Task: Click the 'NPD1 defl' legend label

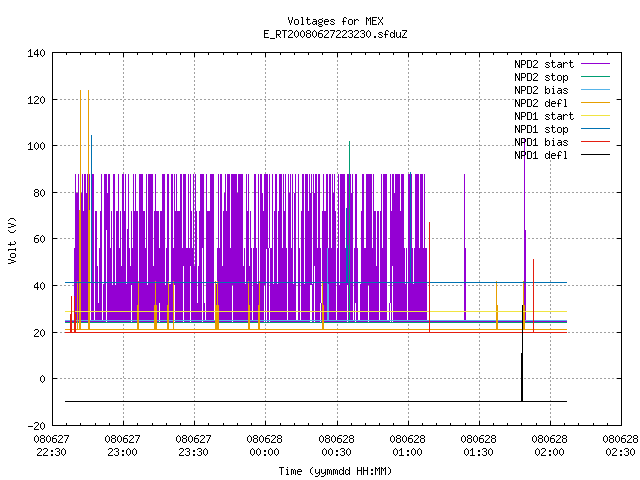Action: pyautogui.click(x=541, y=156)
